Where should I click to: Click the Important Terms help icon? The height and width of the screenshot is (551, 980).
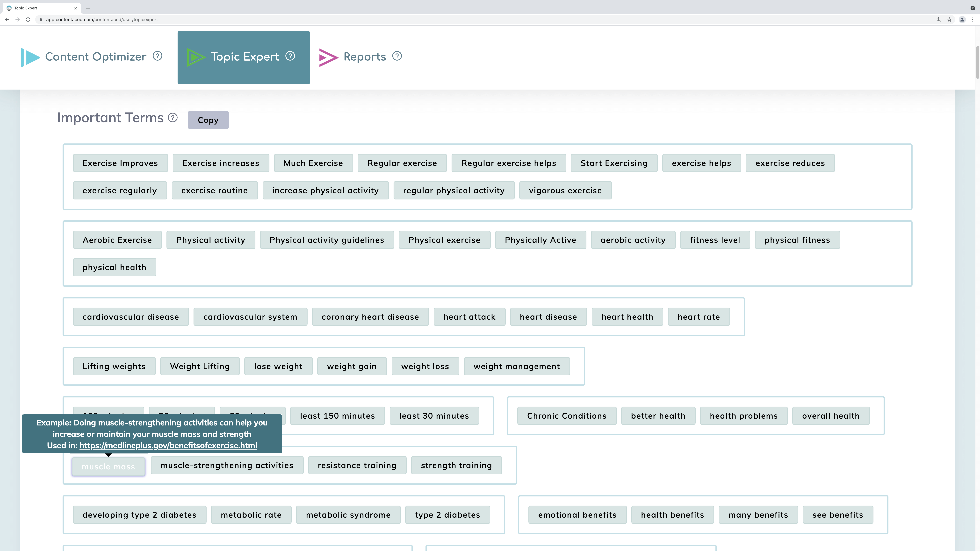[x=173, y=118]
